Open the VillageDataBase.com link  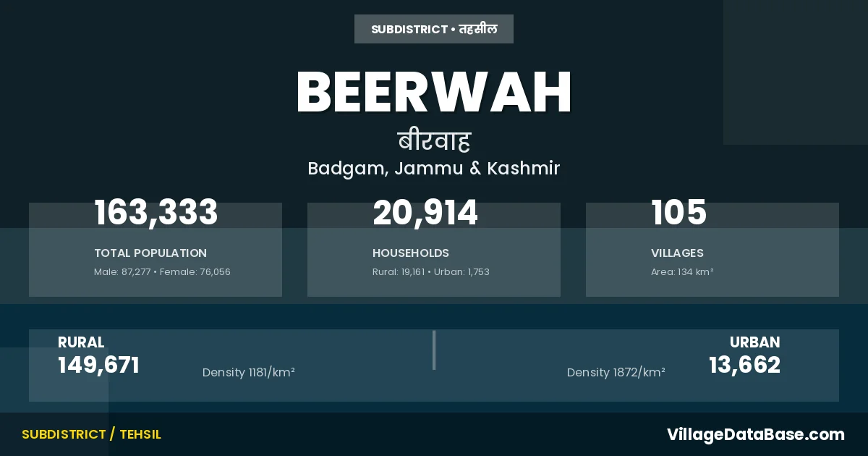pyautogui.click(x=755, y=434)
